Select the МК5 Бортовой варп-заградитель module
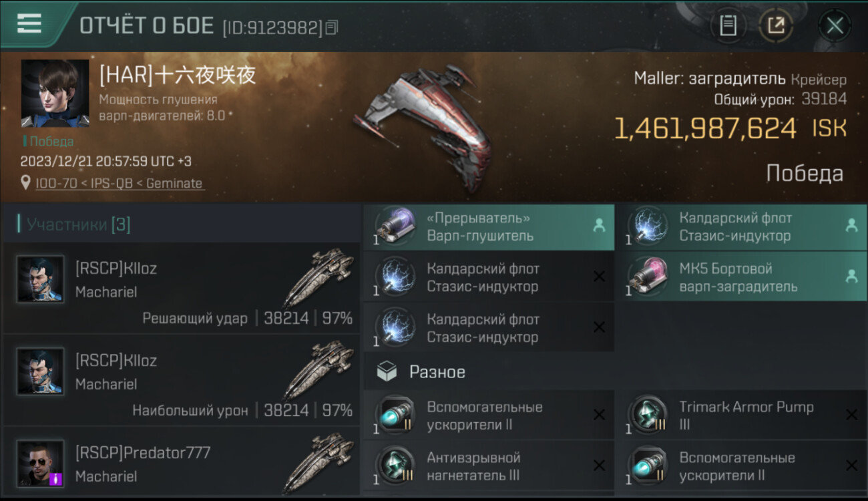Viewport: 868px width, 501px height. click(740, 277)
